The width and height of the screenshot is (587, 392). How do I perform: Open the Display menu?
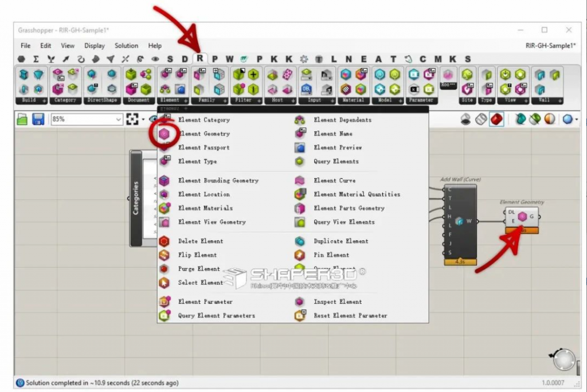pyautogui.click(x=95, y=46)
